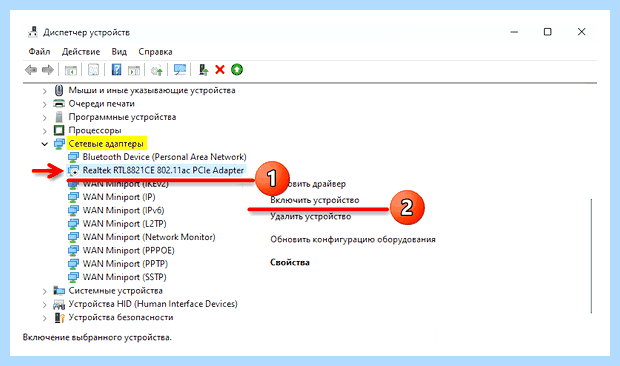
Task: Click the Back arrow toolbar icon
Action: 31,70
